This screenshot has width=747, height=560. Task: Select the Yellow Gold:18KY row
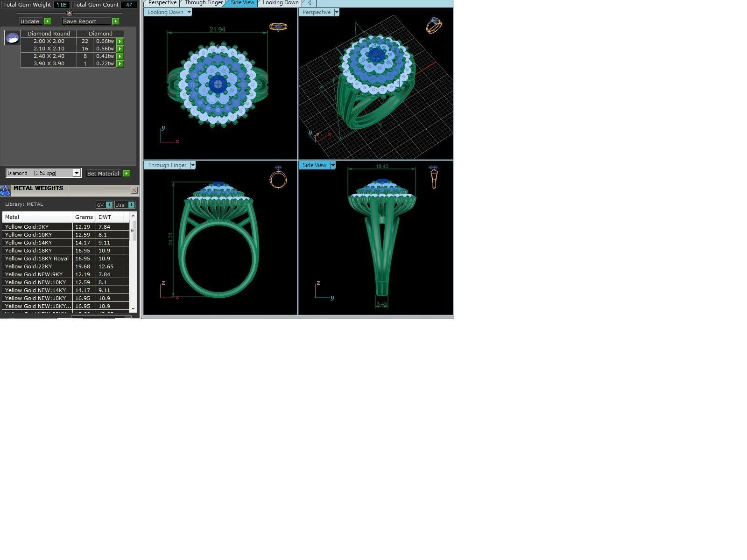click(x=65, y=251)
